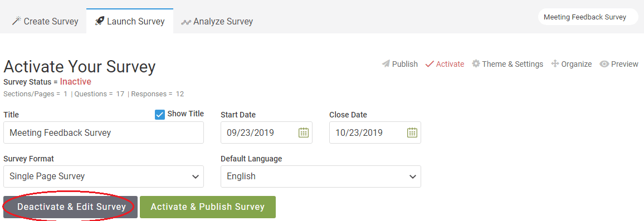Uncheck the Show Title checkbox
This screenshot has width=644, height=221.
tap(160, 115)
